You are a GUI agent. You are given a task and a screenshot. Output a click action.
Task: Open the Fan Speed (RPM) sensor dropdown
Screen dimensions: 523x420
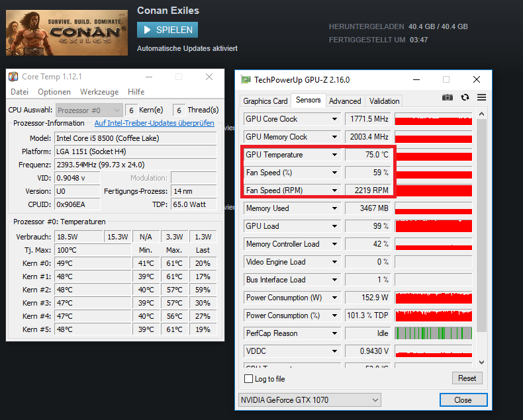coord(334,190)
